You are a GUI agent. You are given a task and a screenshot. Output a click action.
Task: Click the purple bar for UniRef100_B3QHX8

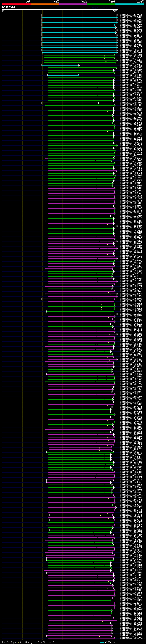pyautogui.click(x=83, y=359)
